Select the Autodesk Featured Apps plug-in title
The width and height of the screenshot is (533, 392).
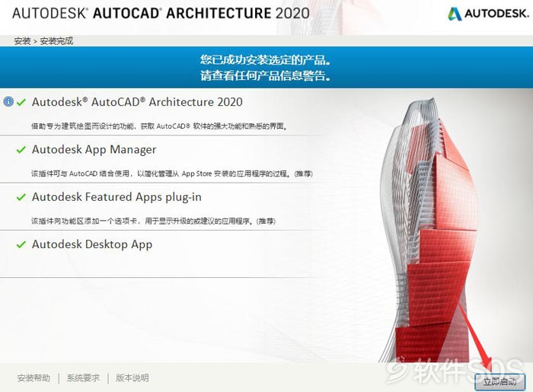[116, 197]
